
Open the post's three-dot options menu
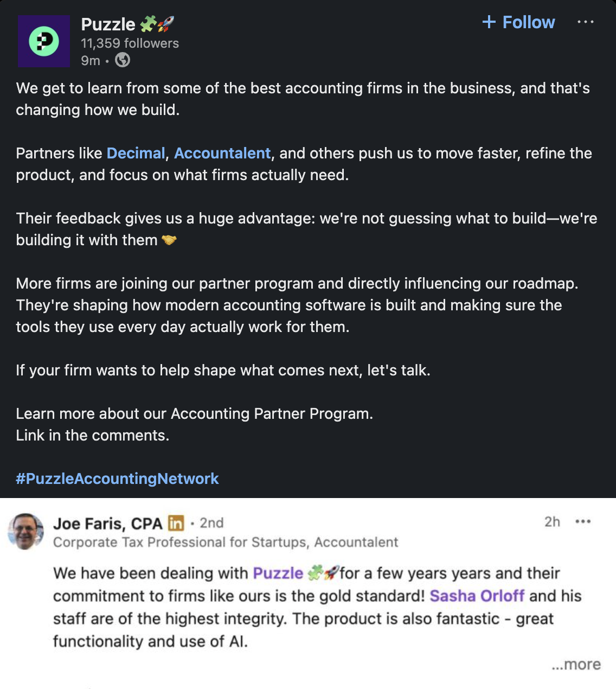[x=585, y=22]
